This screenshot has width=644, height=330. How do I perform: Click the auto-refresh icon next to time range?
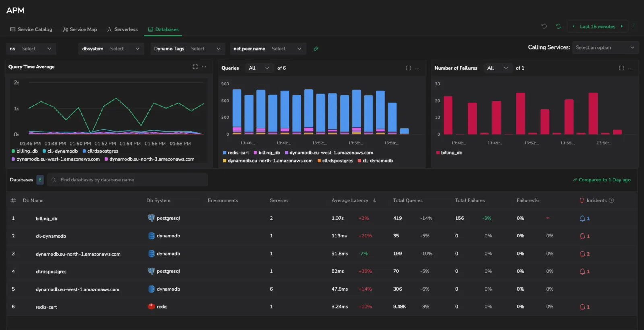(559, 26)
